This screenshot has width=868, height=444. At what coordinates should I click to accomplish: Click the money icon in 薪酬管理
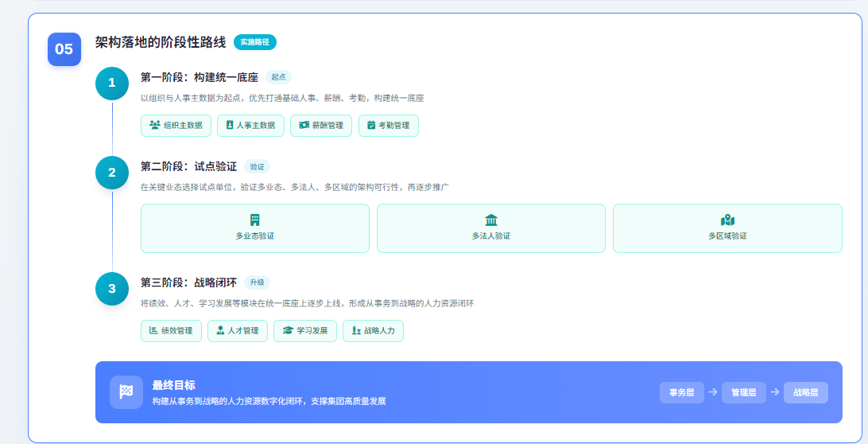[304, 125]
